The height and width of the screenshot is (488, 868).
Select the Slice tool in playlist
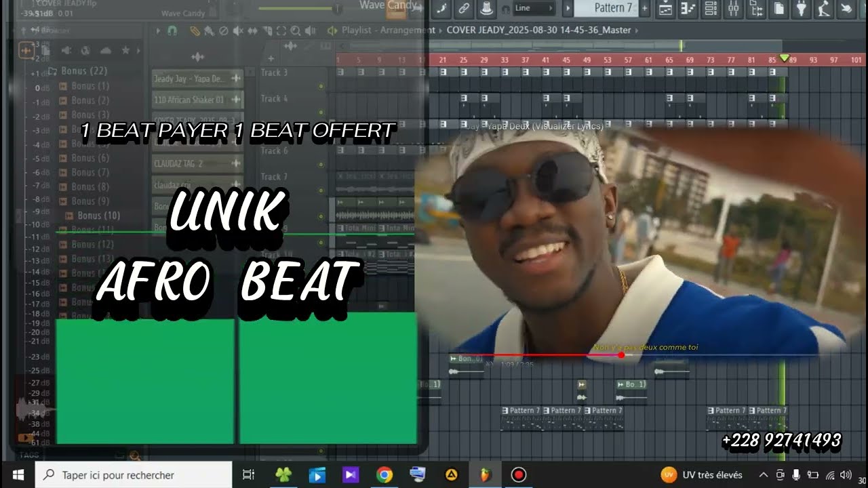[x=267, y=30]
